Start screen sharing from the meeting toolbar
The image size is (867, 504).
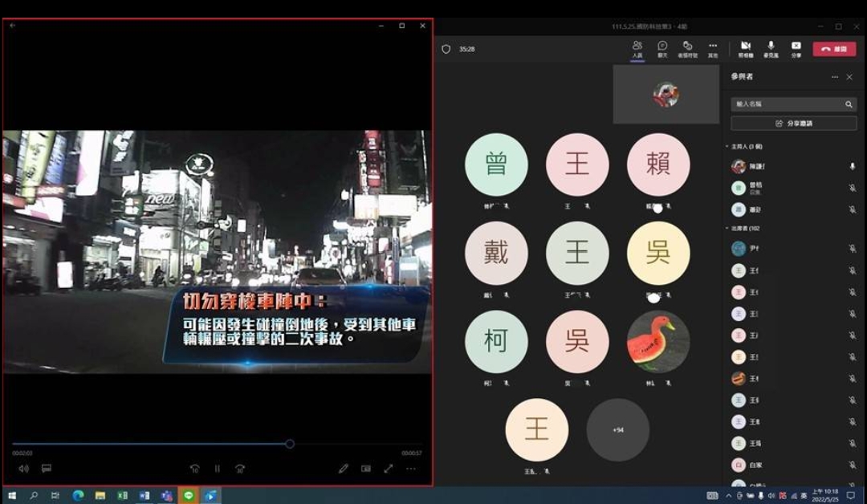pyautogui.click(x=795, y=48)
